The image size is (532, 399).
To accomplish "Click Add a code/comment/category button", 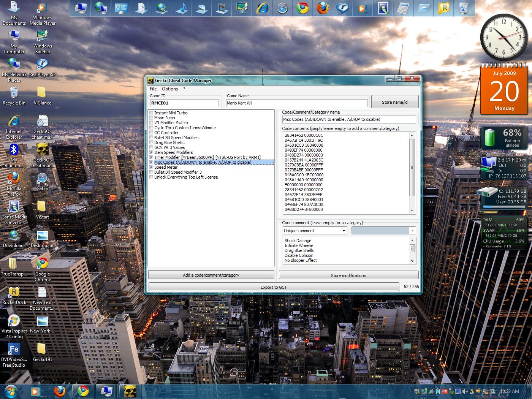I will (x=211, y=275).
